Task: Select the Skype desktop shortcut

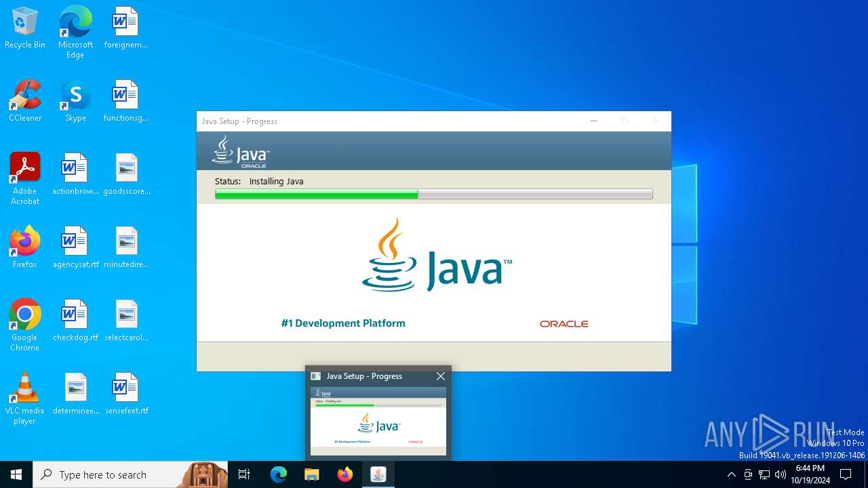Action: (75, 102)
